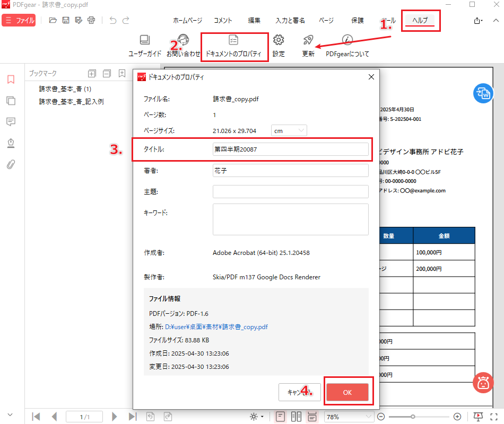504x424 pixels.
Task: Open the page thumbnails sidebar icon
Action: 11,101
